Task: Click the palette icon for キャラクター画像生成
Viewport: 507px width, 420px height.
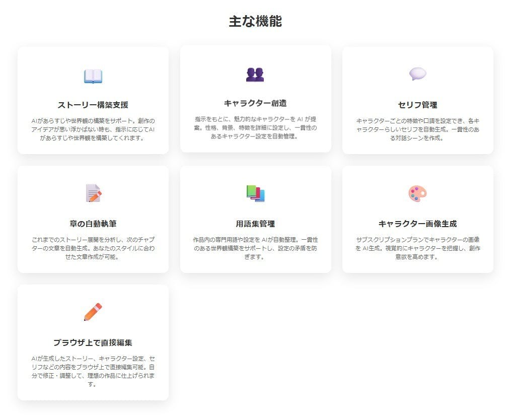Action: click(x=418, y=193)
